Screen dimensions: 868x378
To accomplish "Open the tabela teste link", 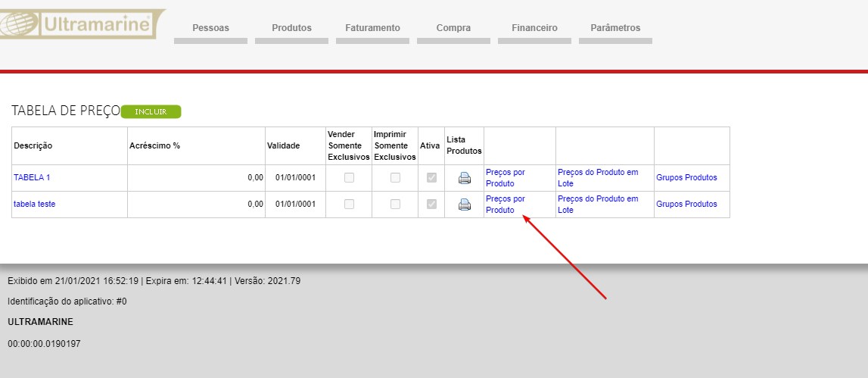I will [x=34, y=204].
